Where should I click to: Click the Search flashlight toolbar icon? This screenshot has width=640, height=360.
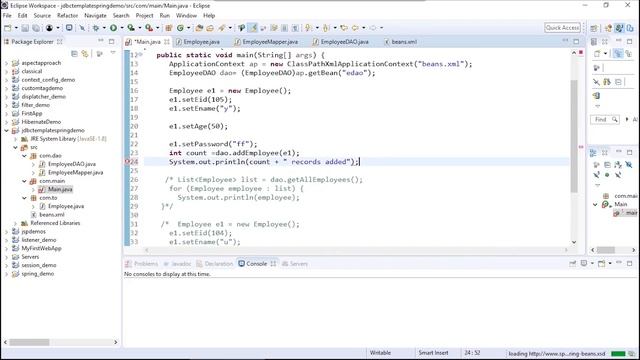tap(222, 28)
